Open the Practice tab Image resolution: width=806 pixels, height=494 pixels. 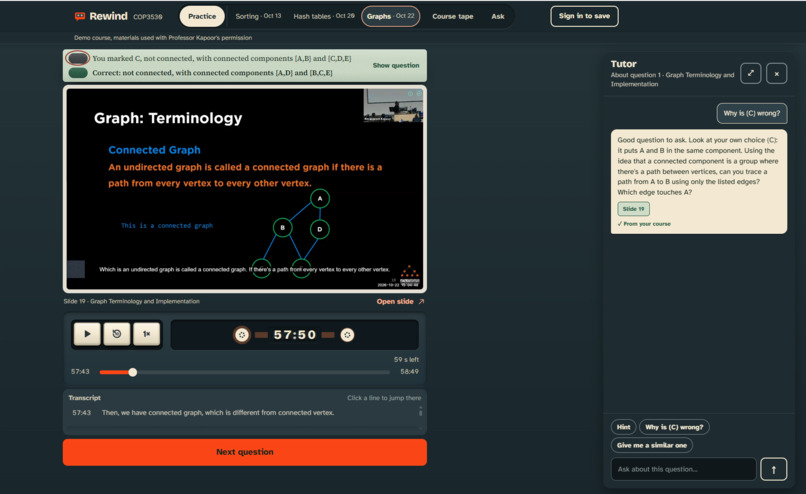pos(202,16)
